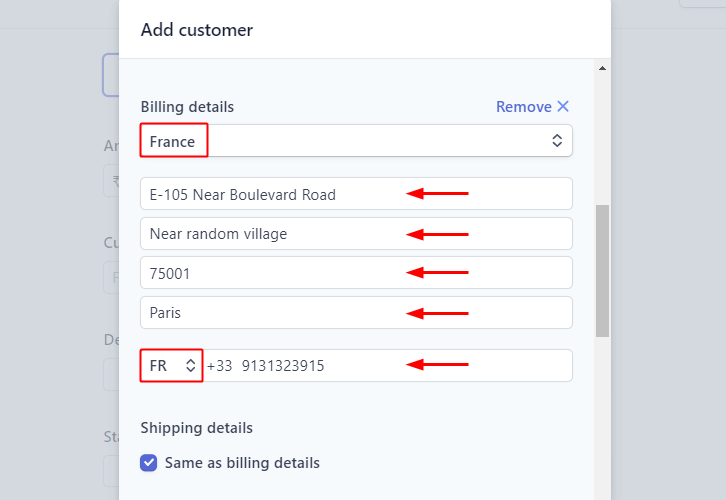This screenshot has width=726, height=500.
Task: Click the "E-105 Near Boulevard Road" address field
Action: point(356,194)
